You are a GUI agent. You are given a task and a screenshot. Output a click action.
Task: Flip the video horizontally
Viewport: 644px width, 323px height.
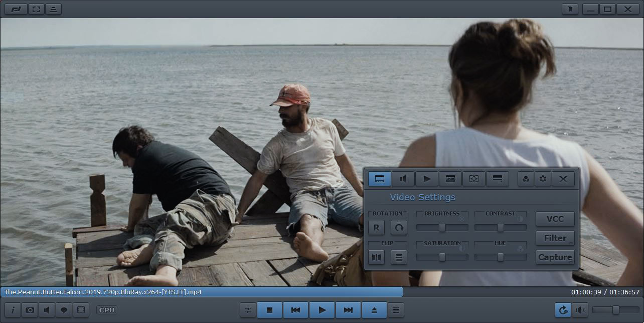[x=377, y=257]
